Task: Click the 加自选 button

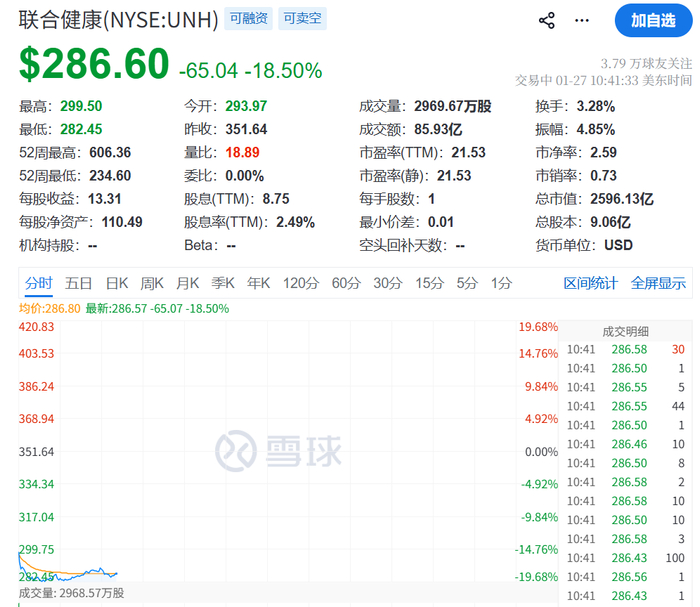Action: click(652, 20)
